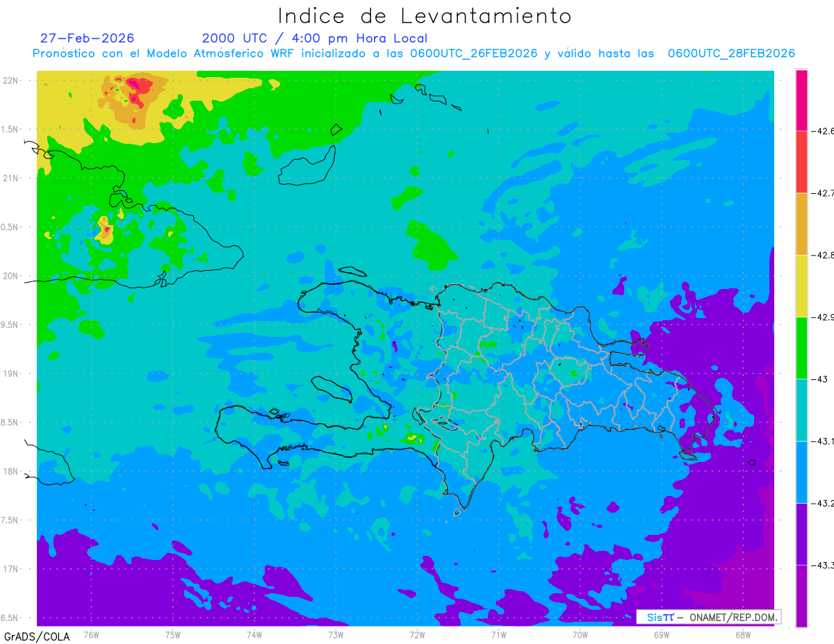The image size is (834, 644).
Task: Click the '72W' longitude label
Action: [x=417, y=634]
